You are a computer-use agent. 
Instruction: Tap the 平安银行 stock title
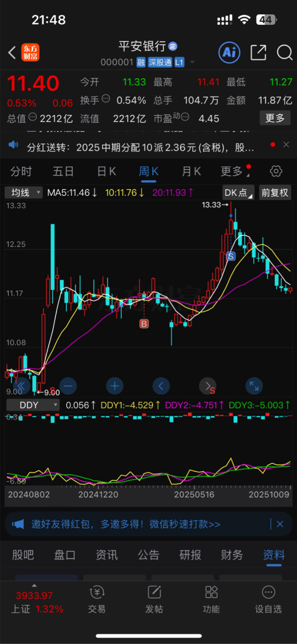[x=142, y=46]
